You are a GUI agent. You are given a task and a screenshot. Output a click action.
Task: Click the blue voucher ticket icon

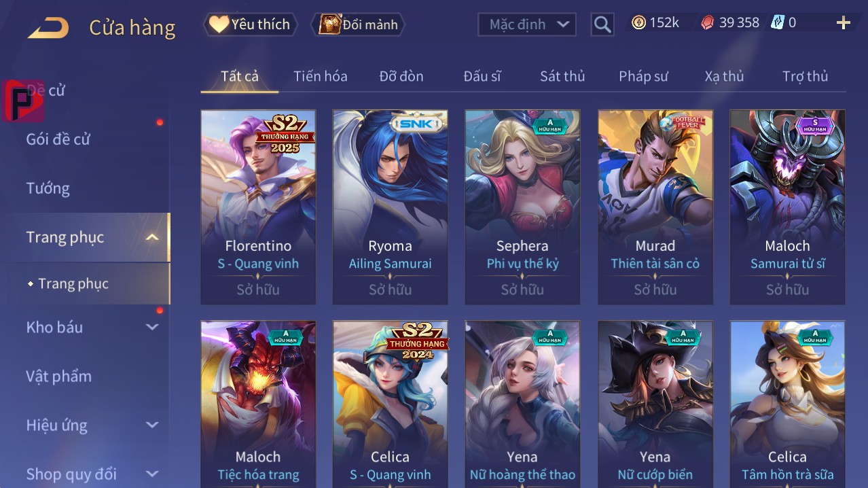[777, 22]
